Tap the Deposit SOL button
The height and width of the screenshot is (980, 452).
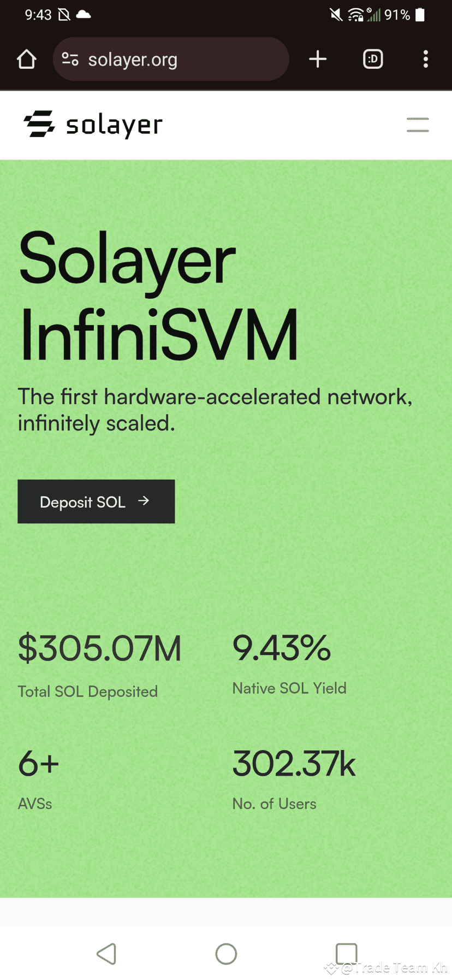pyautogui.click(x=96, y=500)
